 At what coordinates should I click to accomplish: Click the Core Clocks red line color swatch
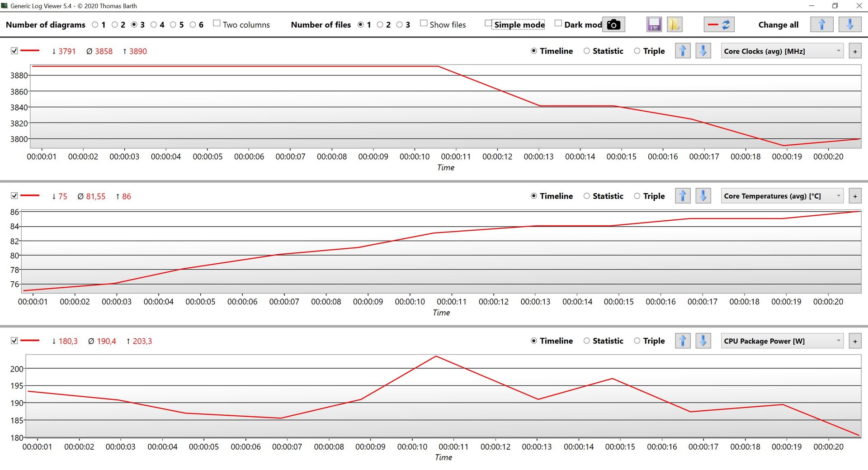(x=30, y=51)
